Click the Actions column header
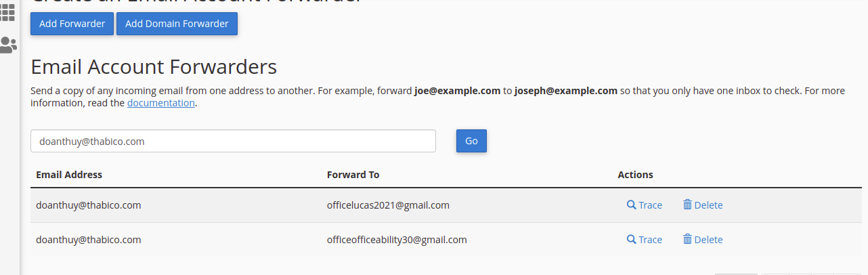868x275 pixels. click(x=635, y=175)
